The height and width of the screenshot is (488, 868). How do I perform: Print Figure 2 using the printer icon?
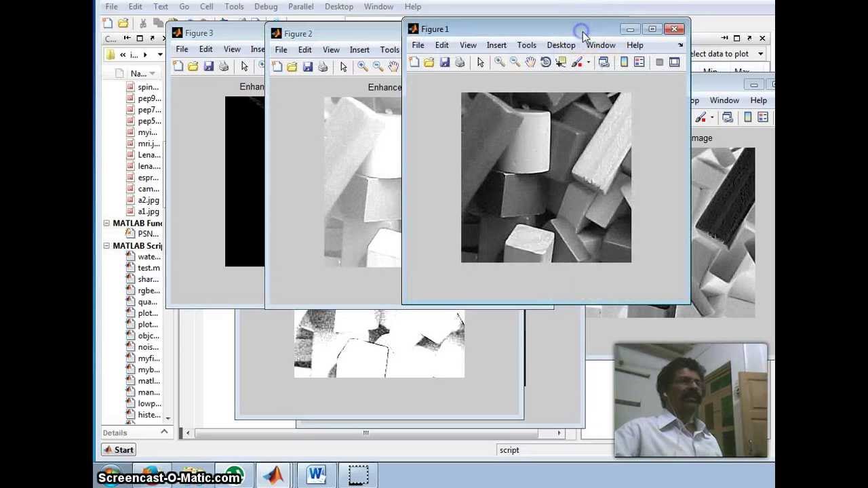point(323,66)
